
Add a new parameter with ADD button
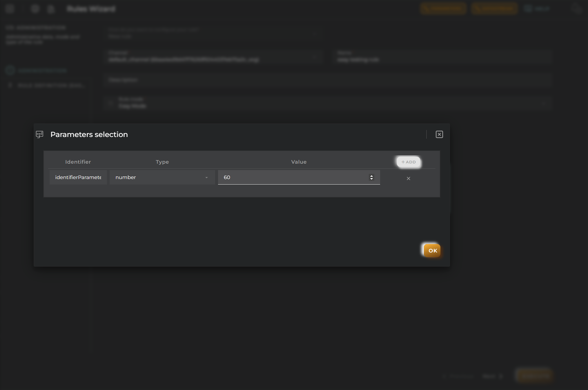(x=408, y=162)
